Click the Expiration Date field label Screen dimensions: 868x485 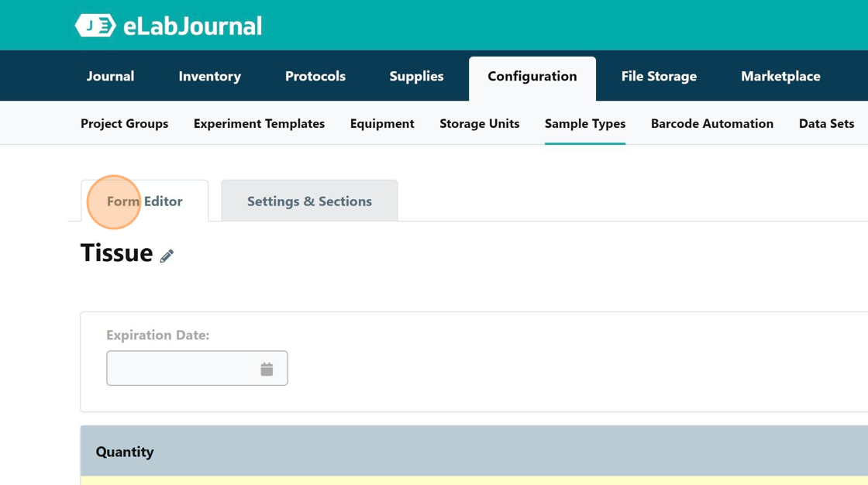click(158, 335)
